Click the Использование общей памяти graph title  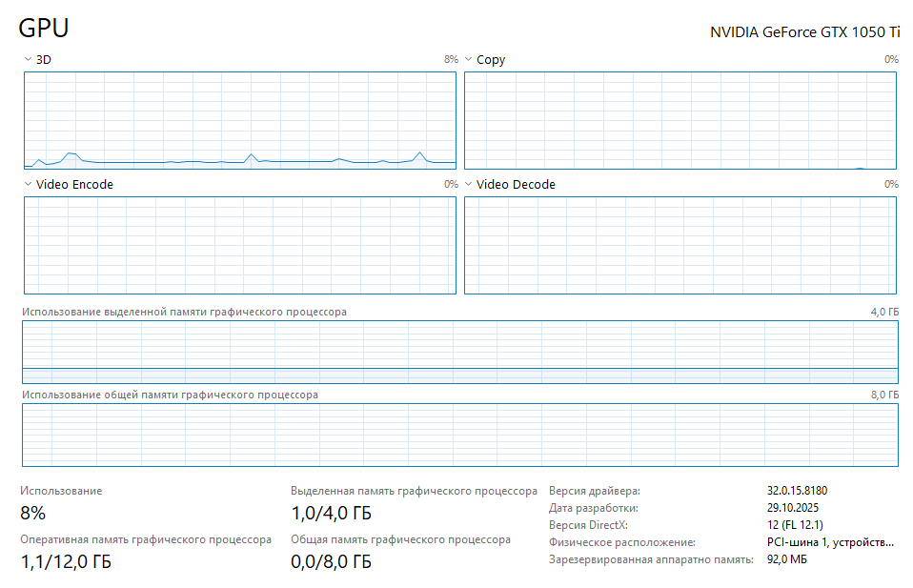[170, 395]
